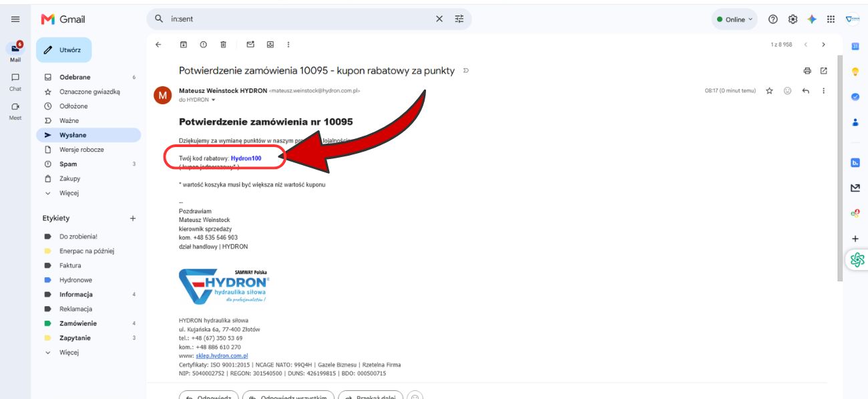Open label Hydronowe
The image size is (868, 399).
click(x=89, y=280)
